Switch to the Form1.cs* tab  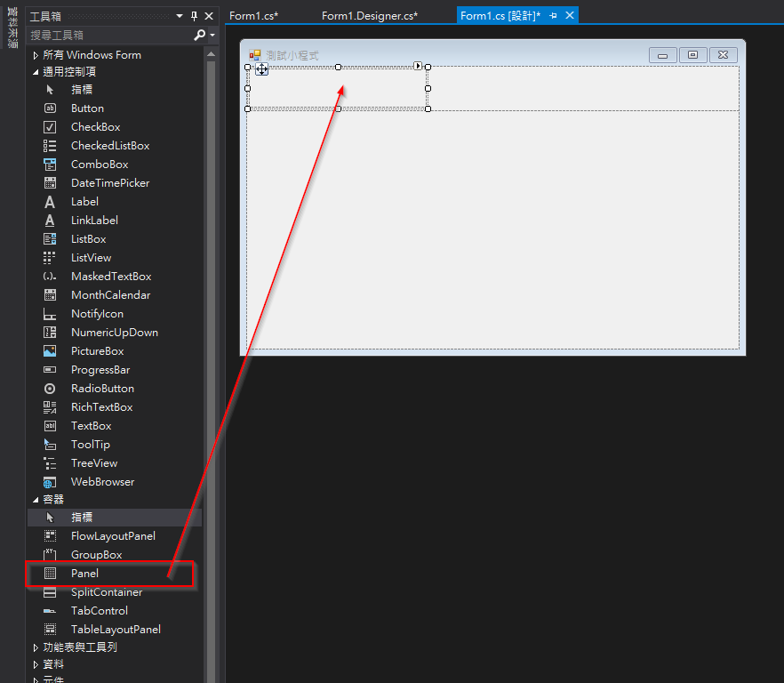[x=253, y=16]
